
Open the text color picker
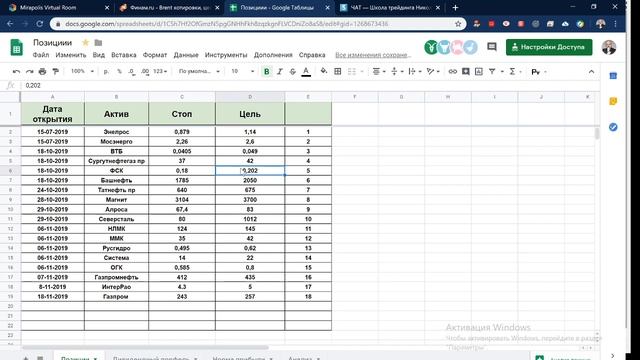coord(306,71)
